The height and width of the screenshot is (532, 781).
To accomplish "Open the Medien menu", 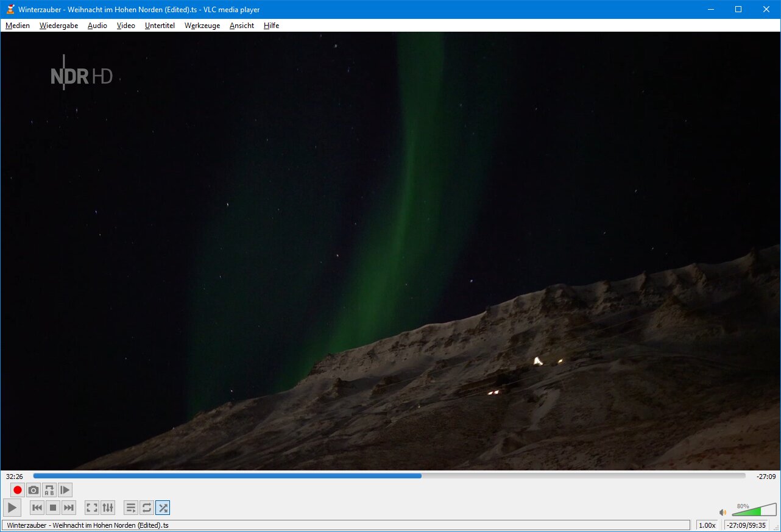I will click(18, 26).
